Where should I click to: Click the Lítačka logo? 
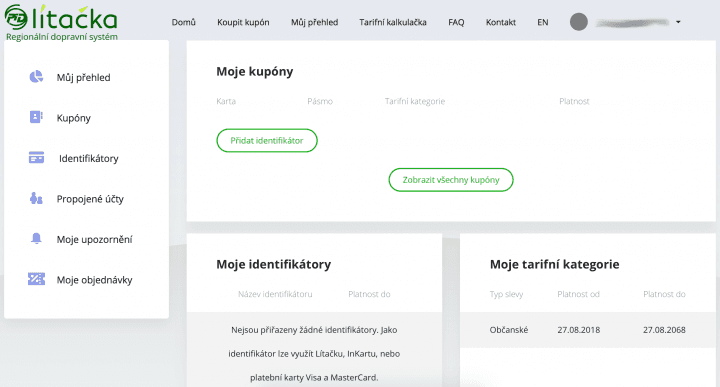click(x=62, y=22)
